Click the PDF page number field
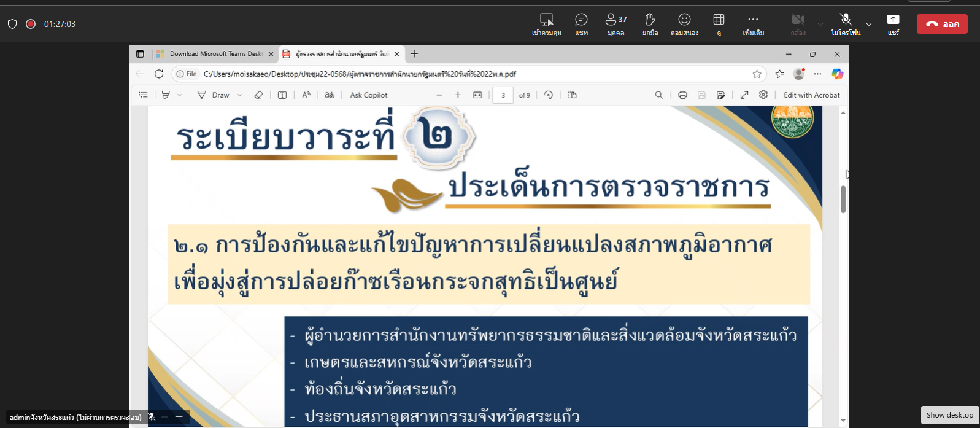The image size is (980, 428). [x=503, y=95]
